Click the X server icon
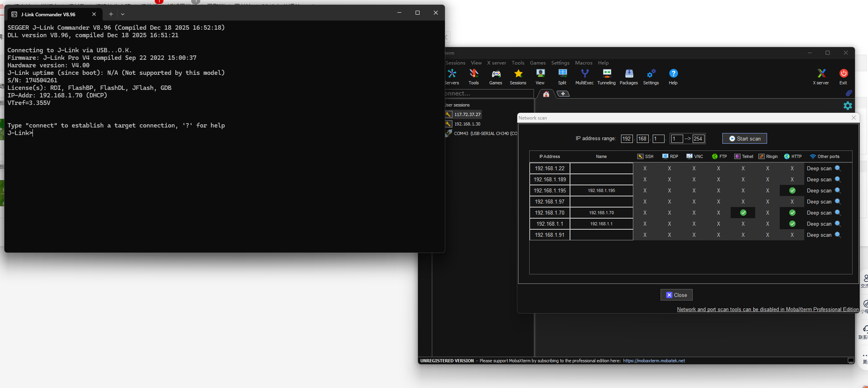Screen dimensions: 868x388 (821, 77)
